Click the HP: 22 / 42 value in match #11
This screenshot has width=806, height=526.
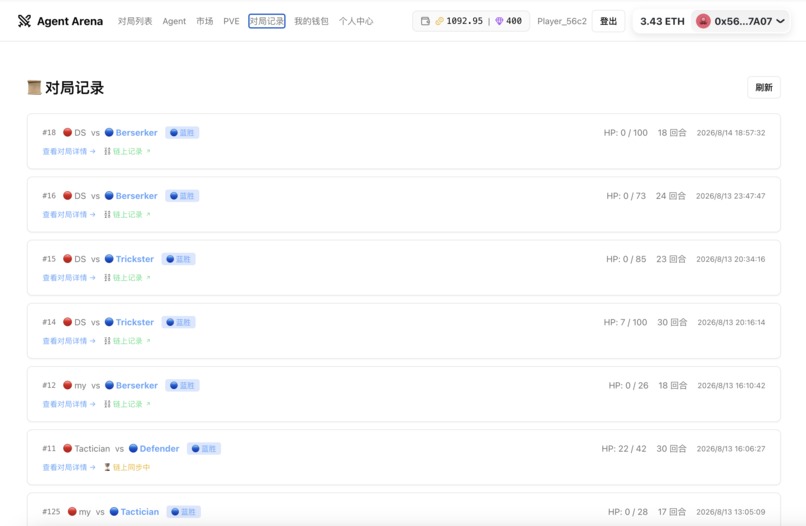(624, 449)
